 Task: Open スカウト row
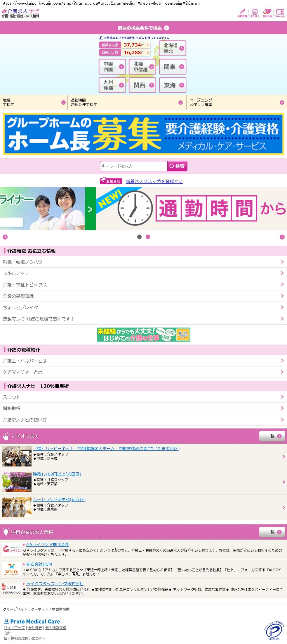143,397
